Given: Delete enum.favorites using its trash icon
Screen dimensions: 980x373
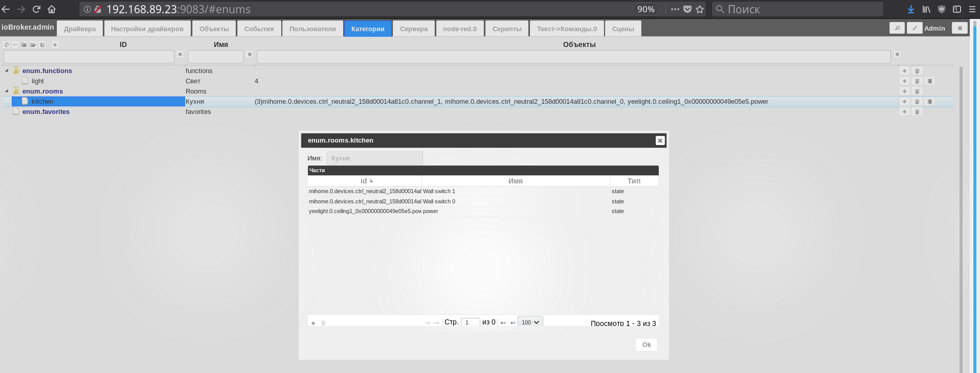Looking at the screenshot, I should pyautogui.click(x=917, y=112).
